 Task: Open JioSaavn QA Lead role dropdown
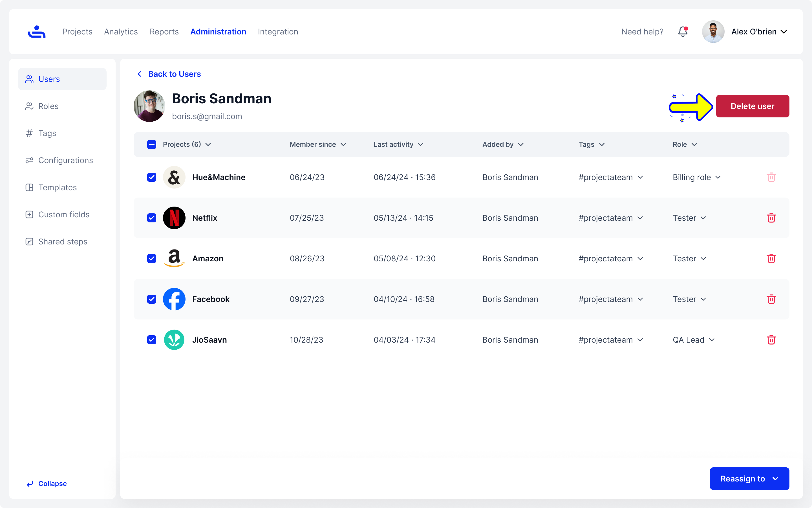point(693,340)
